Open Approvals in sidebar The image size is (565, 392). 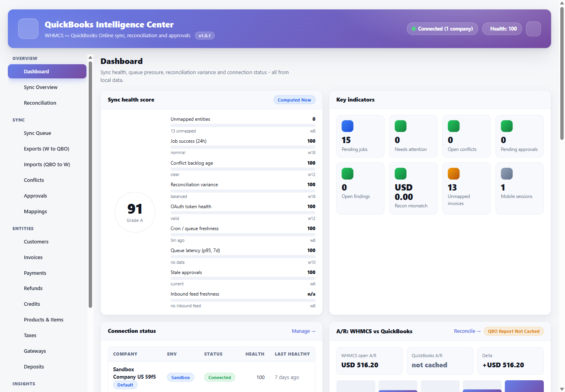click(x=47, y=196)
